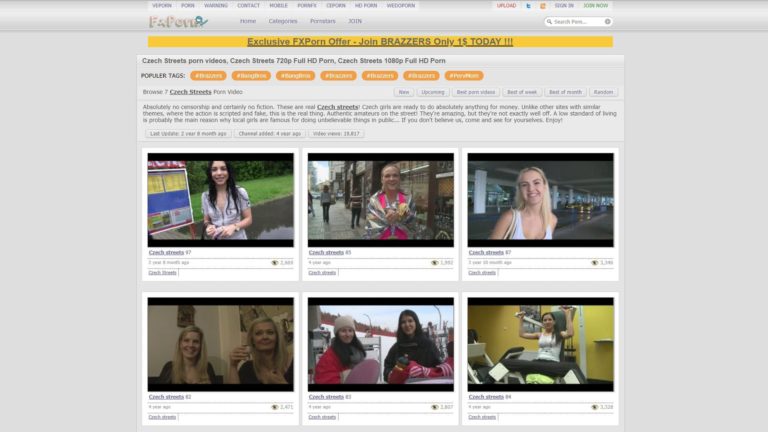Click the Twitter icon in top bar
The image size is (768, 432).
[529, 6]
